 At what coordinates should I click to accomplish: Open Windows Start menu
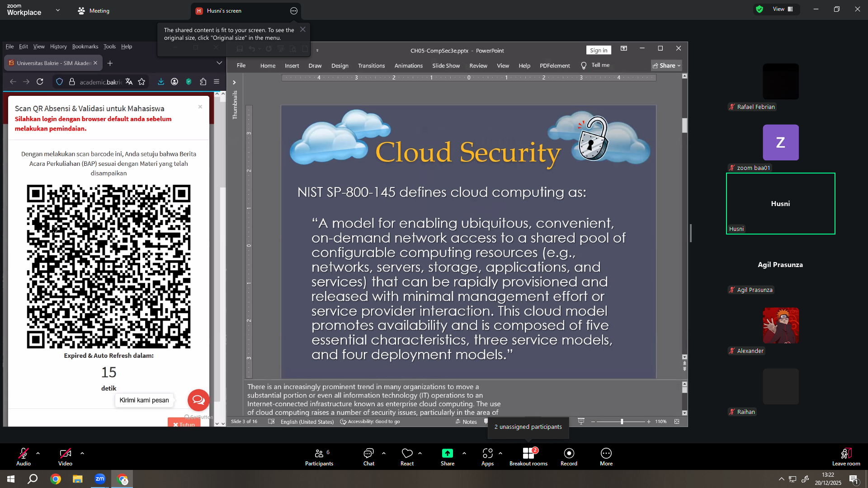coord(11,479)
